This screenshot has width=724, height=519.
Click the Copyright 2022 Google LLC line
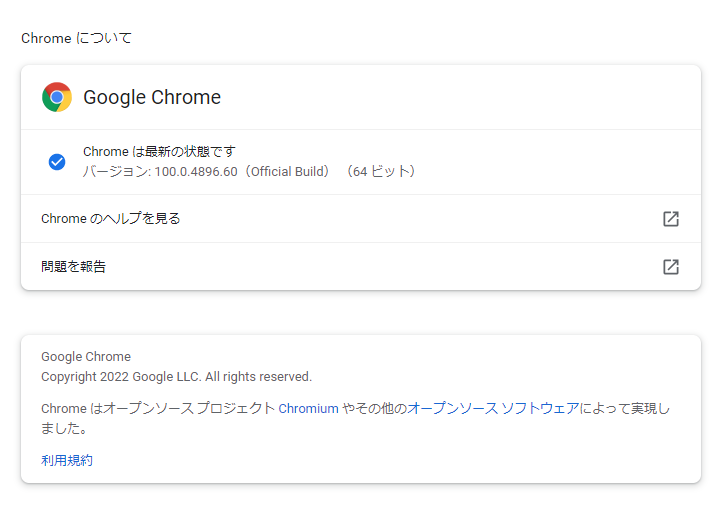tap(176, 377)
